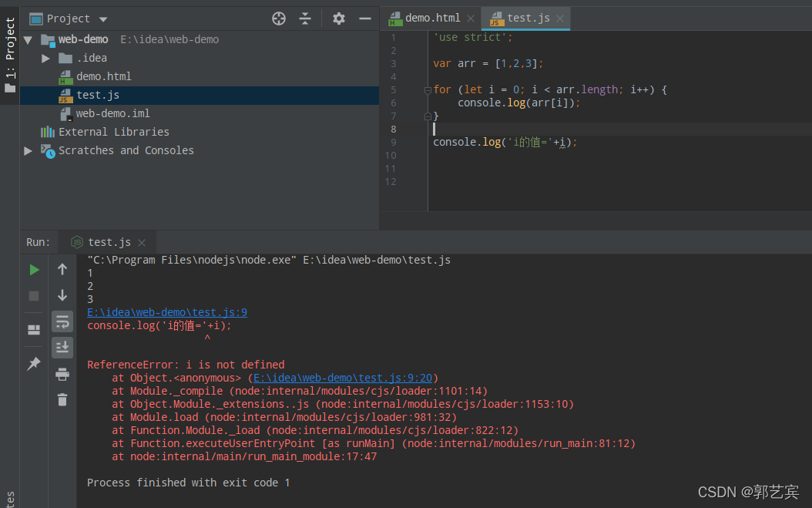Expand the .idea folder
The image size is (812, 508).
[45, 58]
